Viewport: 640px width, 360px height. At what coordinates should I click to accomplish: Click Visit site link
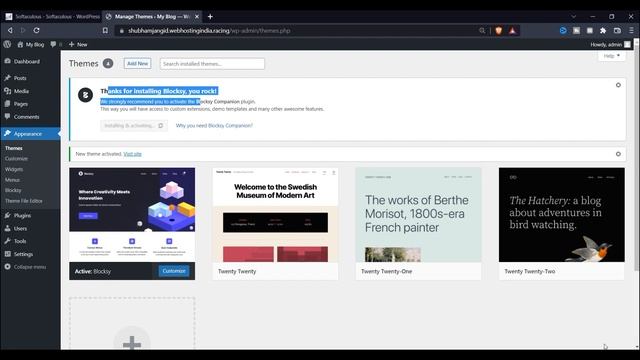[x=132, y=154]
